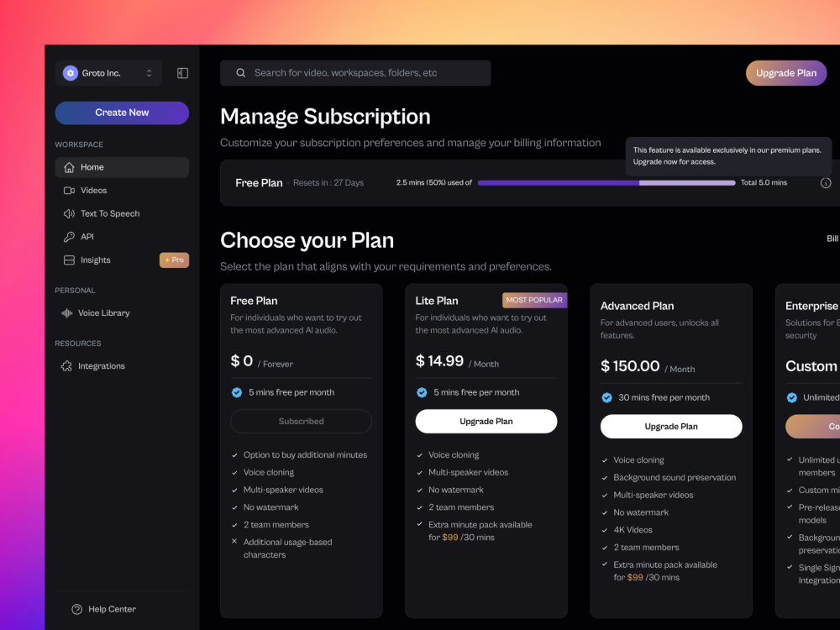Click checkmark beside Option to buy additional minutes

[234, 454]
